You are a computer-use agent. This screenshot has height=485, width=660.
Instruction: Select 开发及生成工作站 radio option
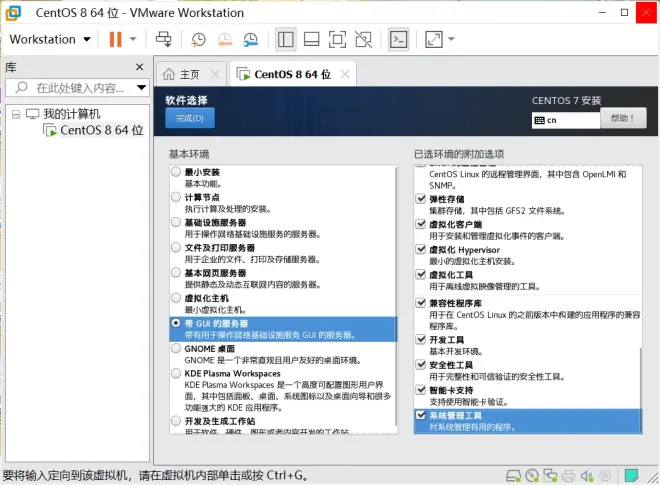point(176,421)
